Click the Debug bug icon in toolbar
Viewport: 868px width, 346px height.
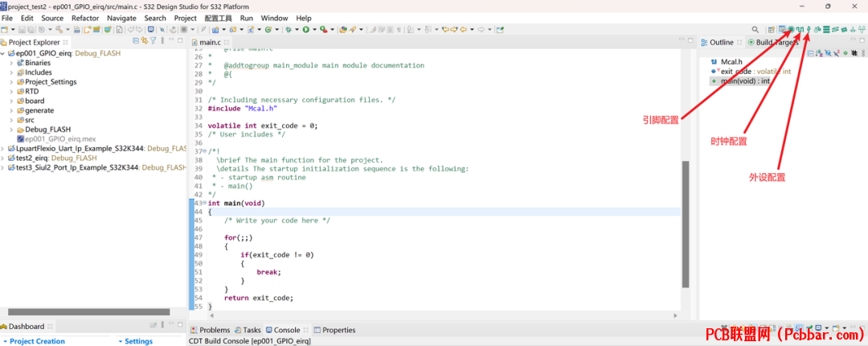point(289,30)
